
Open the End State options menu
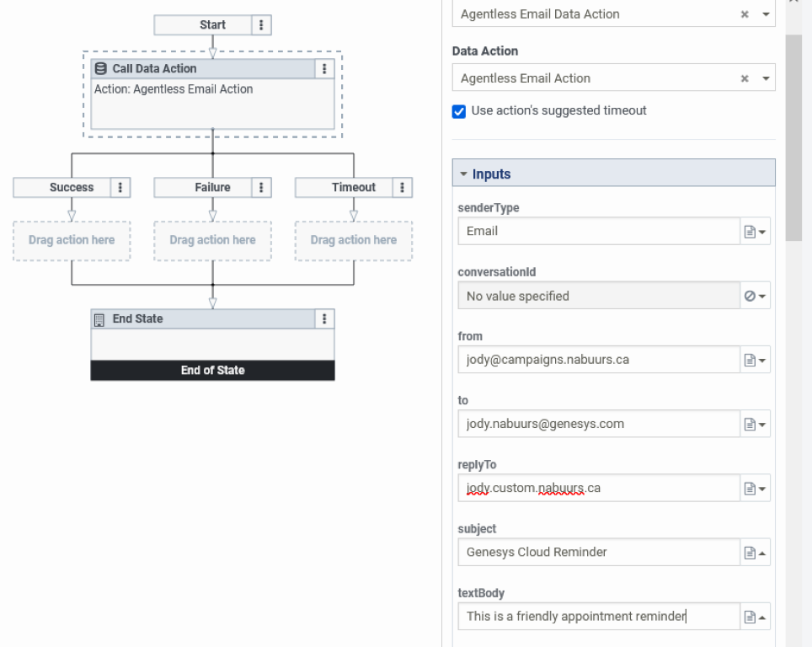pyautogui.click(x=324, y=318)
